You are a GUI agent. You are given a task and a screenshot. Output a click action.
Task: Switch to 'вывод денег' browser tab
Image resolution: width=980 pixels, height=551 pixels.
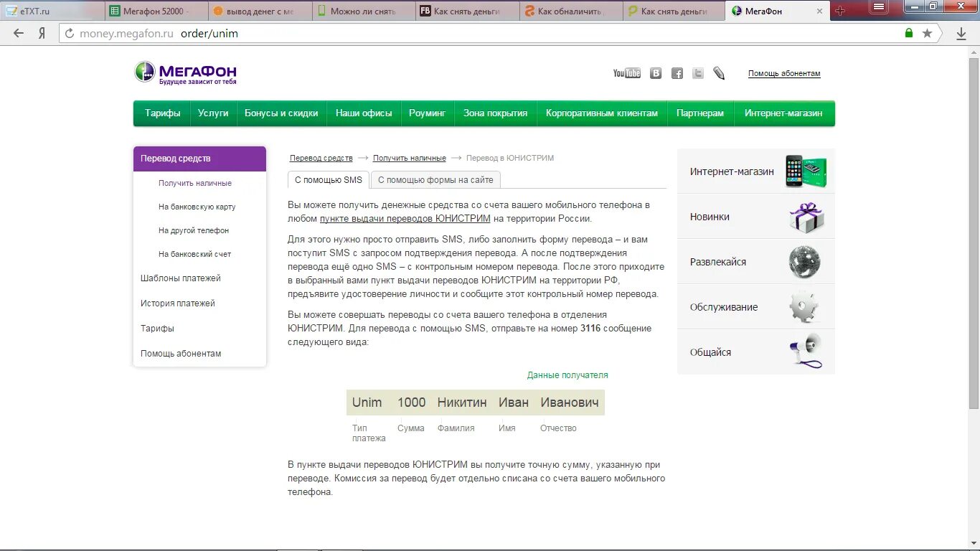tap(260, 11)
